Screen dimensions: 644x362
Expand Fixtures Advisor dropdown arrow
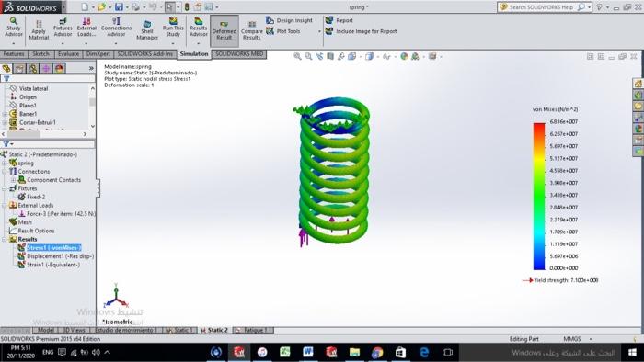coord(63,43)
